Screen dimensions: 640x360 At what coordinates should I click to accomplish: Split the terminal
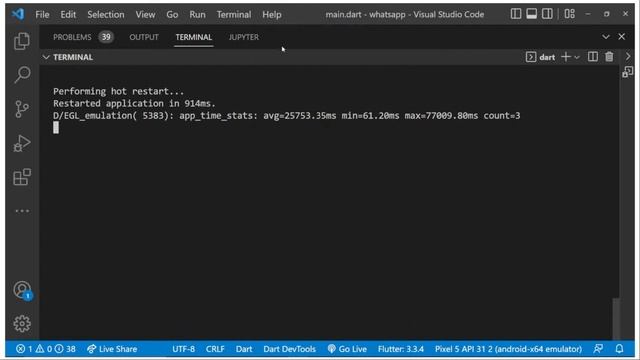coord(593,57)
